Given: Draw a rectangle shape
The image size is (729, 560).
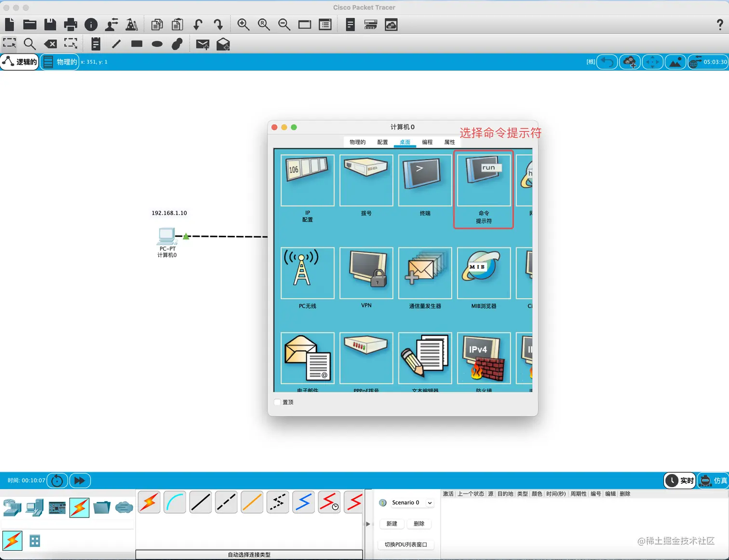Looking at the screenshot, I should click(137, 44).
